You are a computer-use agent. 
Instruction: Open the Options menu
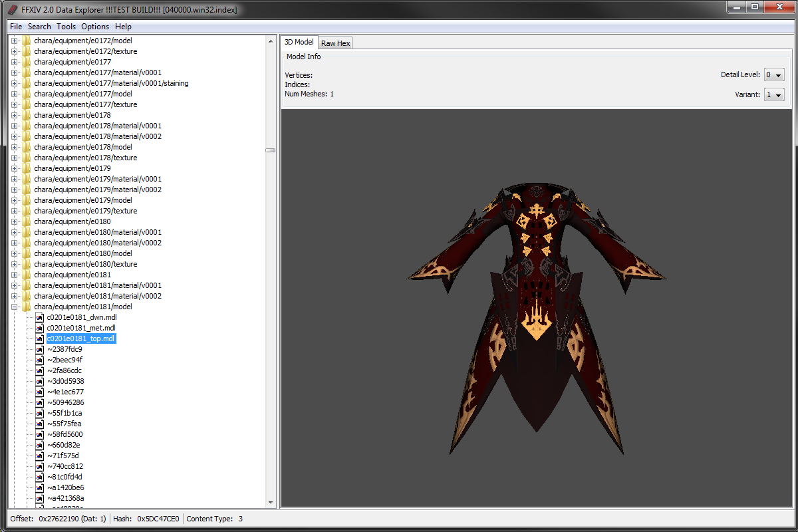tap(95, 27)
